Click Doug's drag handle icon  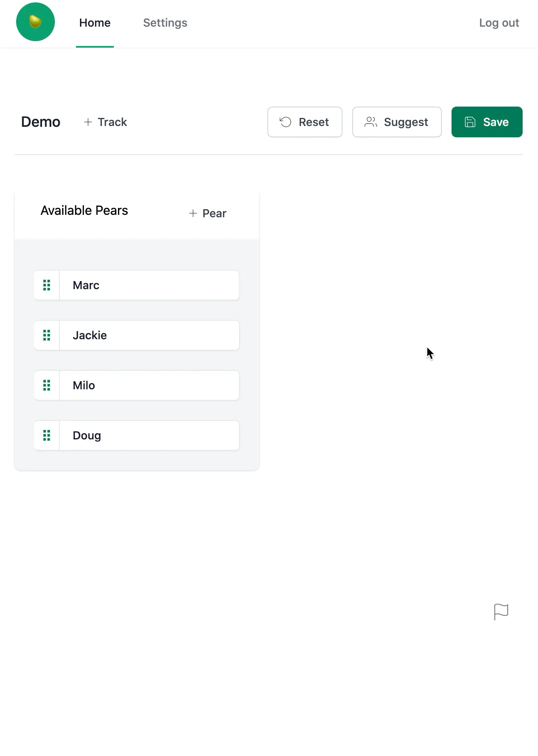coord(47,435)
